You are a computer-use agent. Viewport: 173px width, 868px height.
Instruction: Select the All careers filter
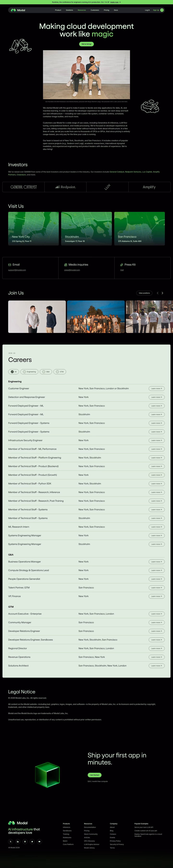pos(13,372)
